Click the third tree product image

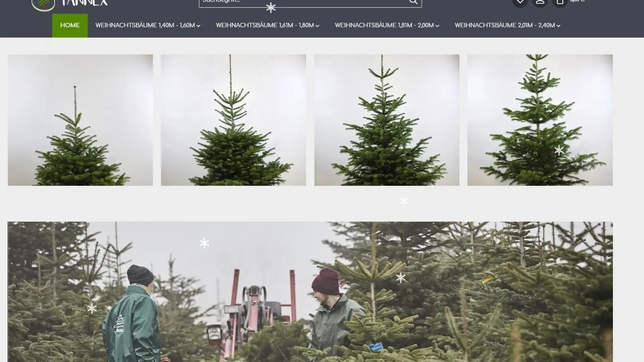coord(387,120)
